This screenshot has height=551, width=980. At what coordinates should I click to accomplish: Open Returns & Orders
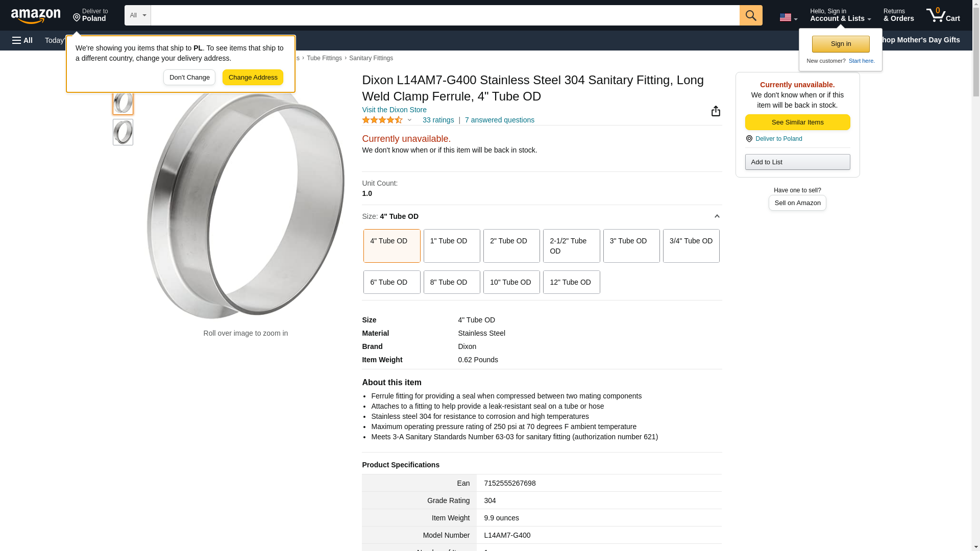pyautogui.click(x=898, y=15)
